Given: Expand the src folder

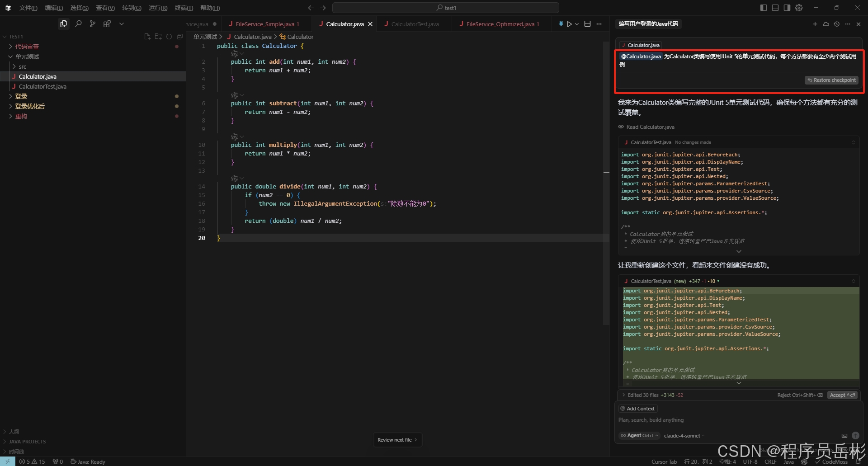Looking at the screenshot, I should pos(22,66).
